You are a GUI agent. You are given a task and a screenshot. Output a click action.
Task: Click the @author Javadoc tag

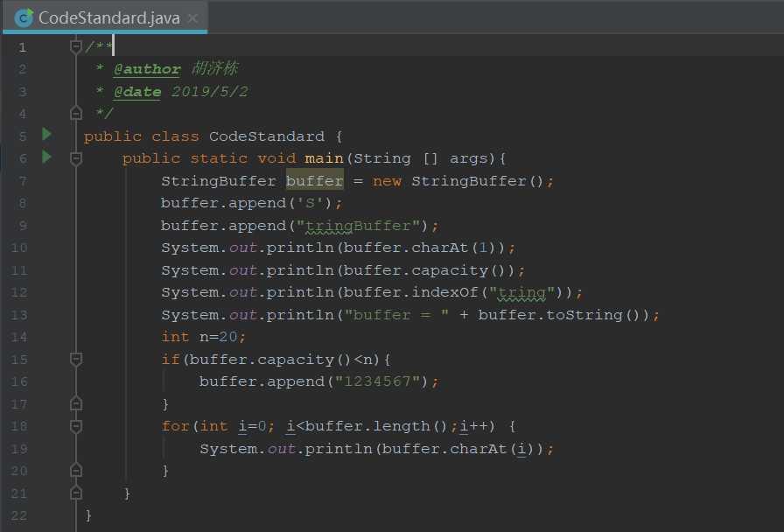(x=147, y=69)
